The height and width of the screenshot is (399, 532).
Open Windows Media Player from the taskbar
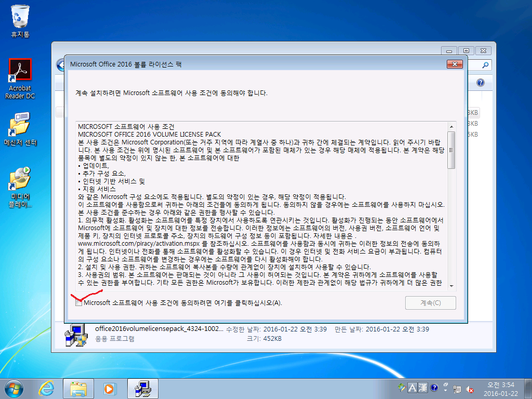tap(110, 389)
